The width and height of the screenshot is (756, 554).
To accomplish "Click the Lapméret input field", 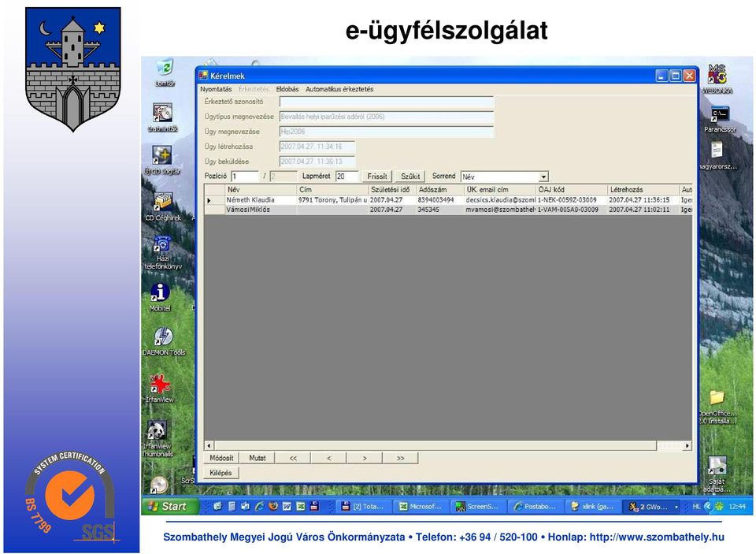I will pos(347,177).
